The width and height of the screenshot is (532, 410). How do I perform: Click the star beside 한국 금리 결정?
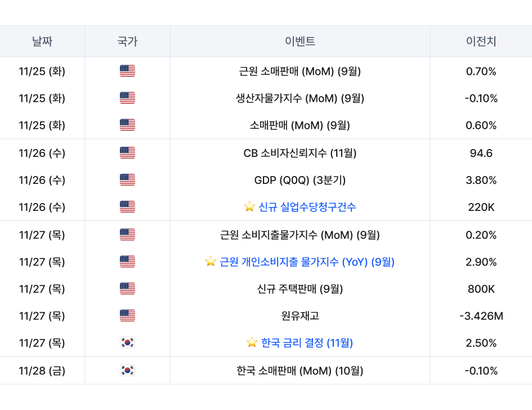(252, 343)
